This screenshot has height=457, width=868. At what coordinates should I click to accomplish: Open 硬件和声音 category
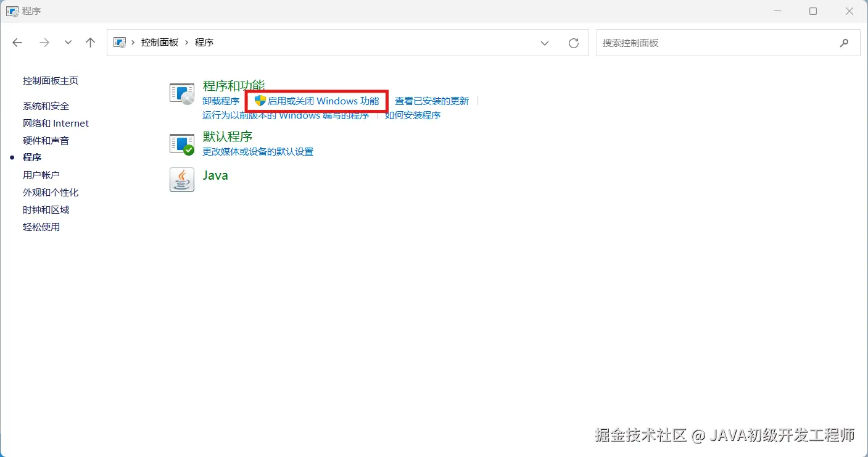point(46,141)
